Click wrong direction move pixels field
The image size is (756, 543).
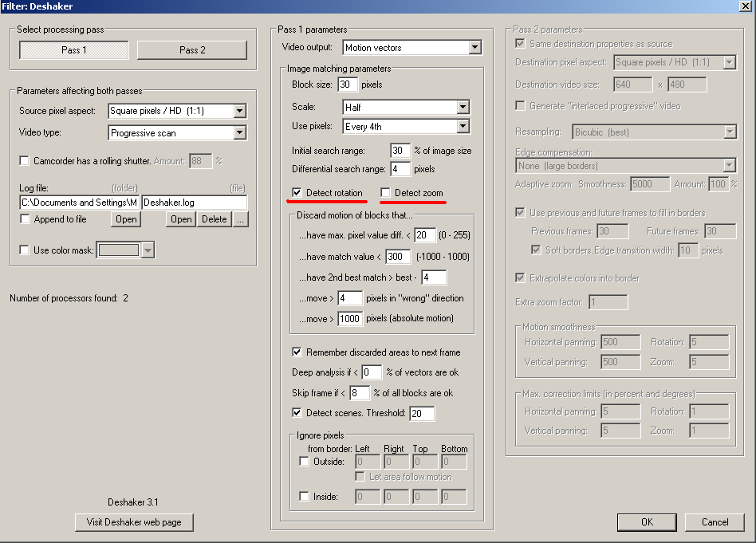coord(350,298)
